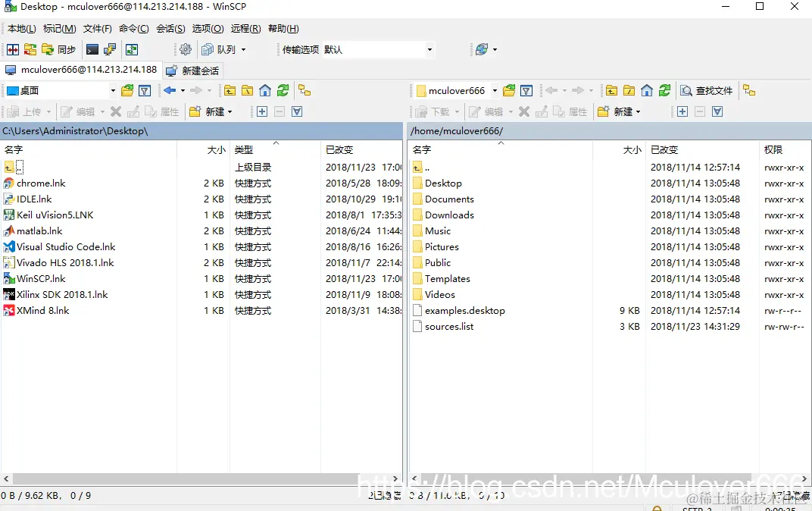Image resolution: width=812 pixels, height=511 pixels.
Task: Go back in local panel history
Action: click(170, 91)
